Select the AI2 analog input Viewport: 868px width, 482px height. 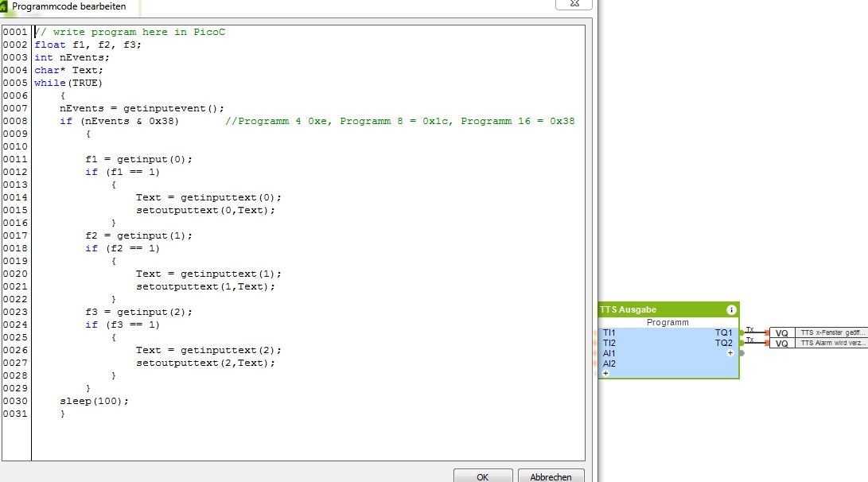pyautogui.click(x=609, y=363)
